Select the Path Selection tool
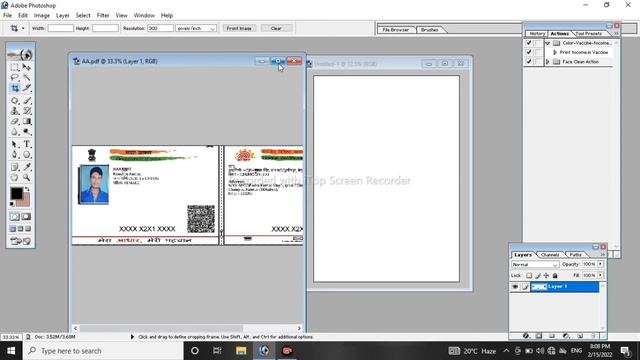 click(x=15, y=144)
